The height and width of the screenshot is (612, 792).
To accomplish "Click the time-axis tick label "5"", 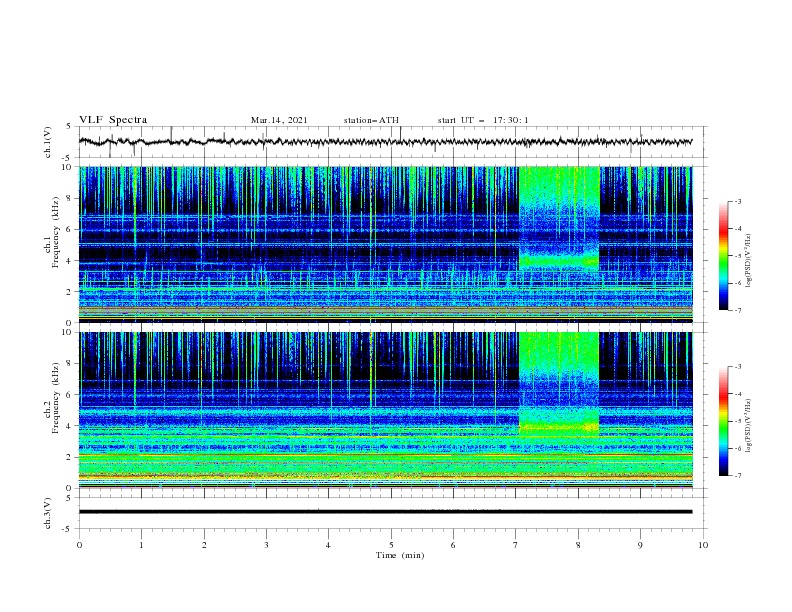I will [x=391, y=545].
